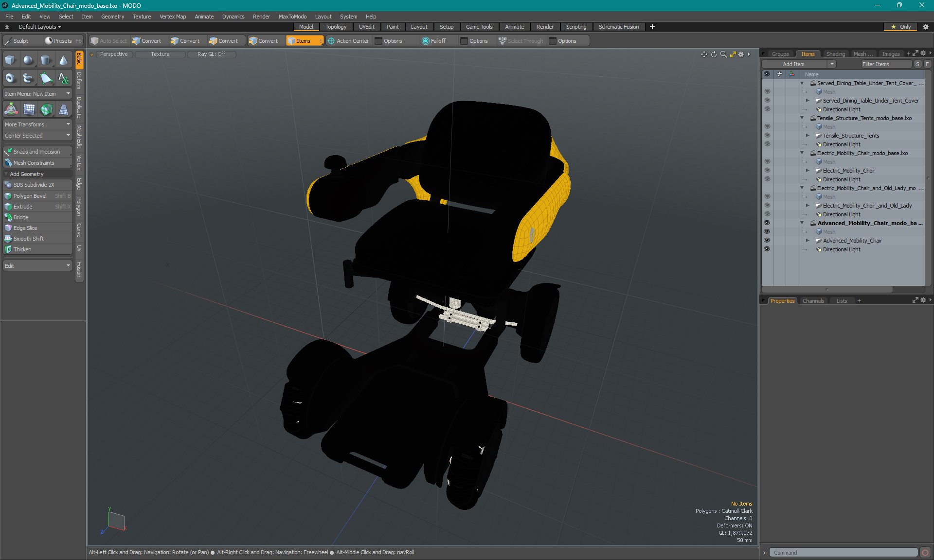Screen dimensions: 934x560
Task: Switch to the UVEdit layout tab
Action: coord(366,27)
